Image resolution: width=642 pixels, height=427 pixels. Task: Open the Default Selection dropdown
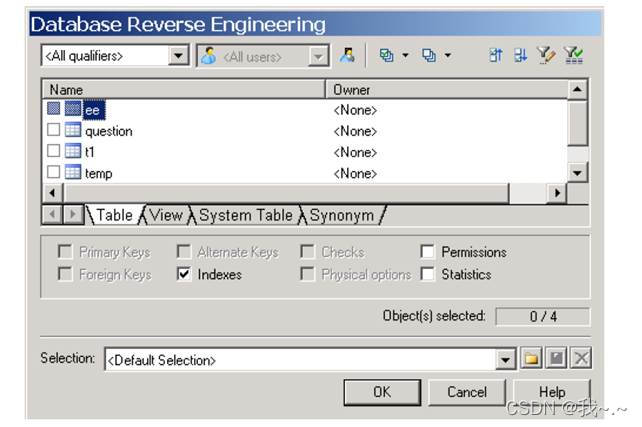point(506,359)
